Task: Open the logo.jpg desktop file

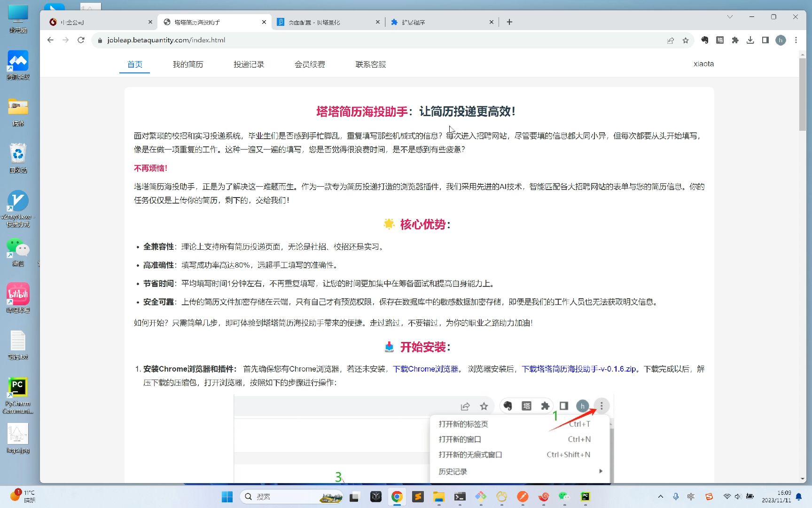Action: [18, 438]
